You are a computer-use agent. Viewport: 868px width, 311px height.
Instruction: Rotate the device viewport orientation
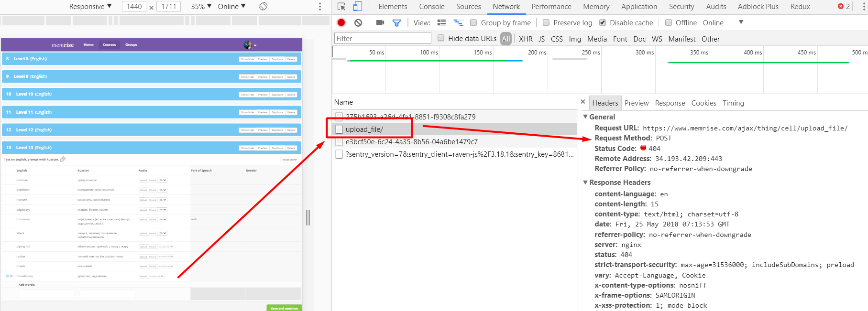tap(263, 6)
